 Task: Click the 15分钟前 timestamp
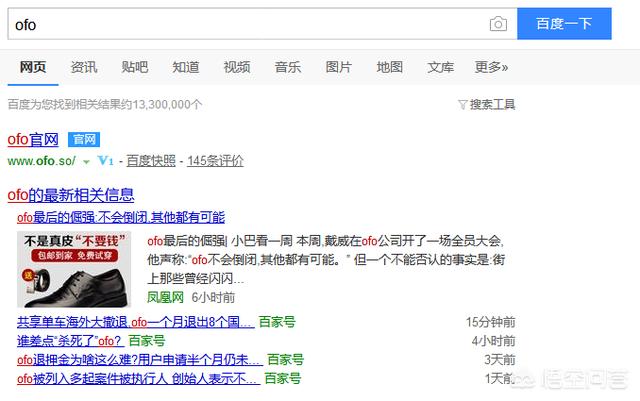coord(490,322)
